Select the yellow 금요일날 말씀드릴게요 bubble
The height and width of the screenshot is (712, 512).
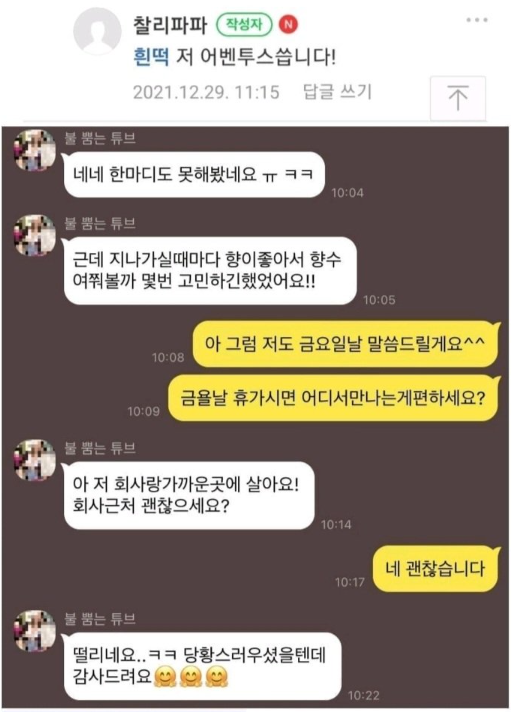tap(346, 344)
